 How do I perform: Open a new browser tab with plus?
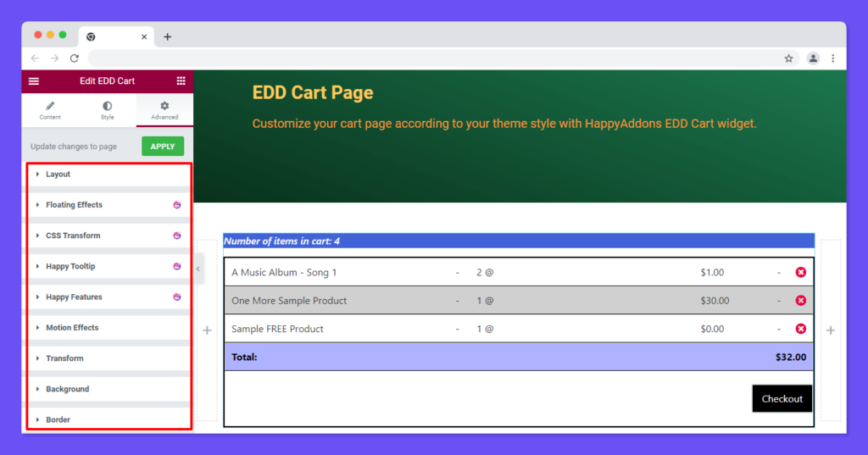167,36
